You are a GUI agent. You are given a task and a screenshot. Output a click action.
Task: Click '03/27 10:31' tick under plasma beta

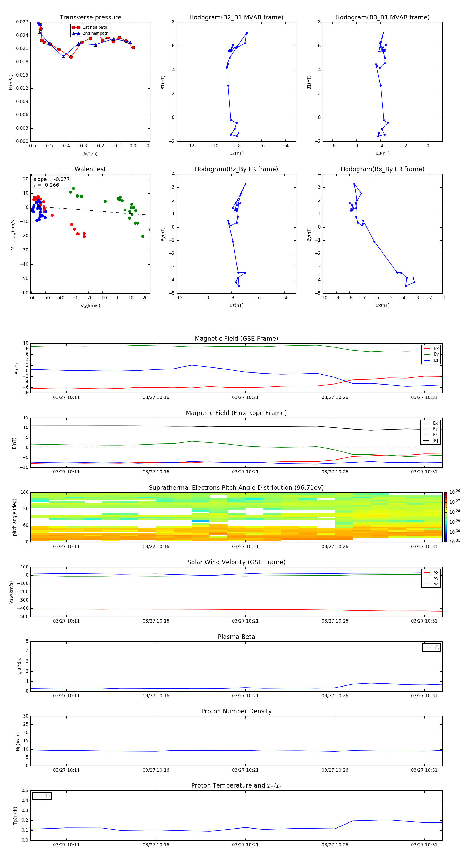(x=424, y=695)
